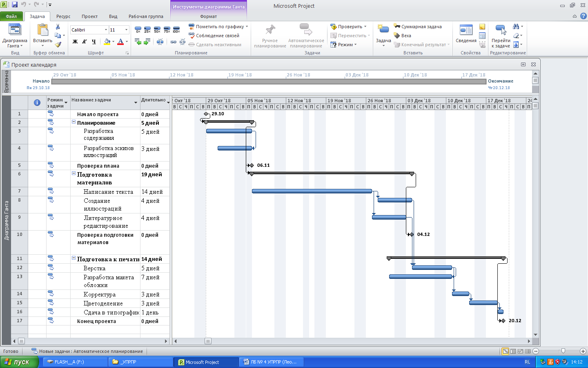The image size is (588, 368).
Task: Open the Calibri font name dropdown
Action: [106, 30]
